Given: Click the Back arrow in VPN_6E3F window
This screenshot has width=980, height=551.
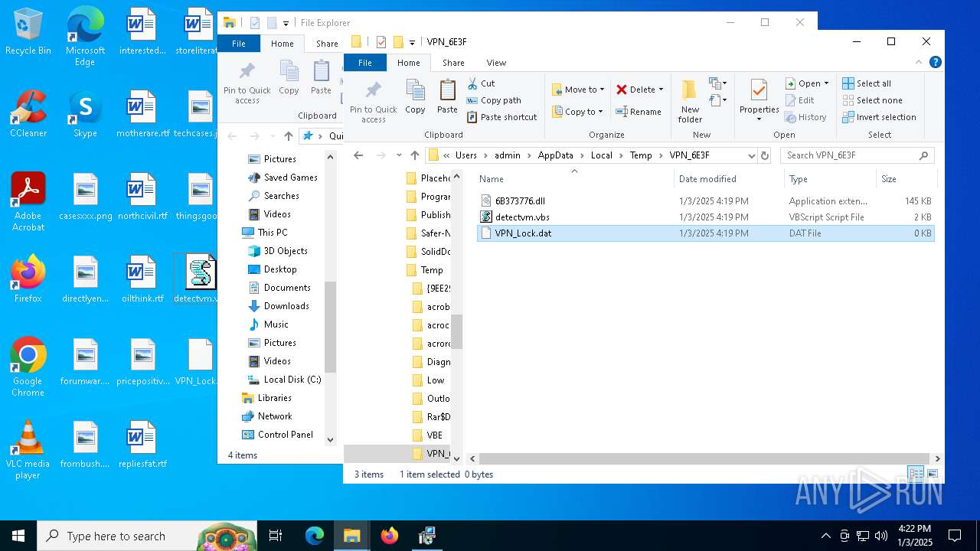Looking at the screenshot, I should [x=358, y=155].
